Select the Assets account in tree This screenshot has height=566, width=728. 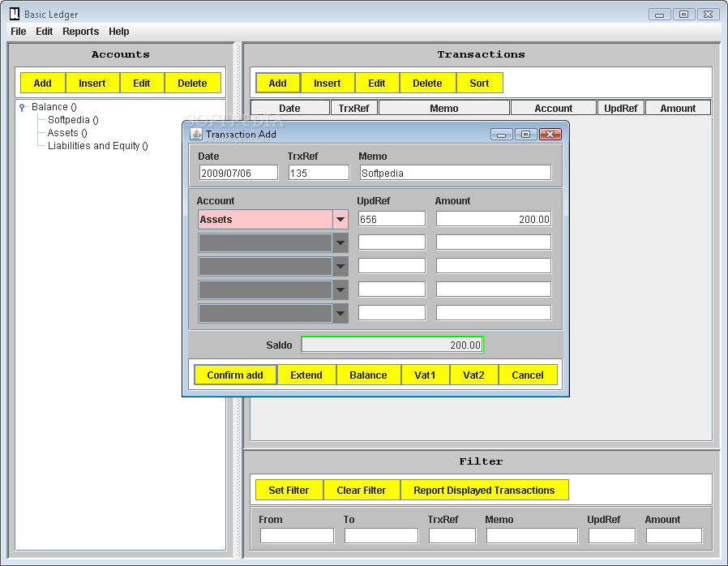(x=67, y=133)
